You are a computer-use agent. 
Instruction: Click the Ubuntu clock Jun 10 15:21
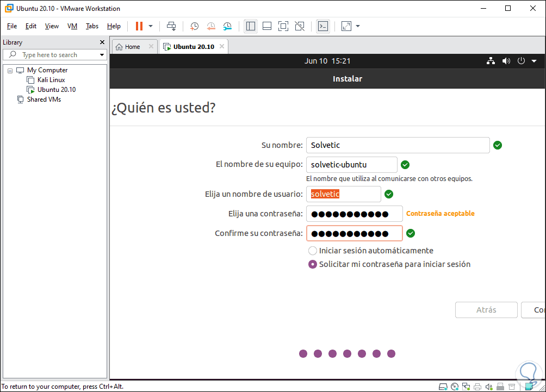327,61
